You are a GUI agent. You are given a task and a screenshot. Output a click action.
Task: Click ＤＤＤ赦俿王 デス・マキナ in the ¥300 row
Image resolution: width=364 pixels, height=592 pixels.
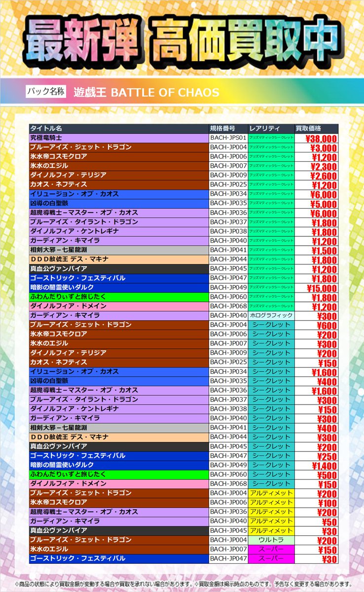coord(119,437)
